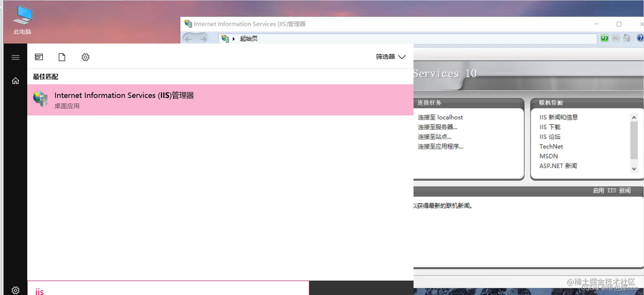Minimize the IIS Manager window

tap(597, 24)
